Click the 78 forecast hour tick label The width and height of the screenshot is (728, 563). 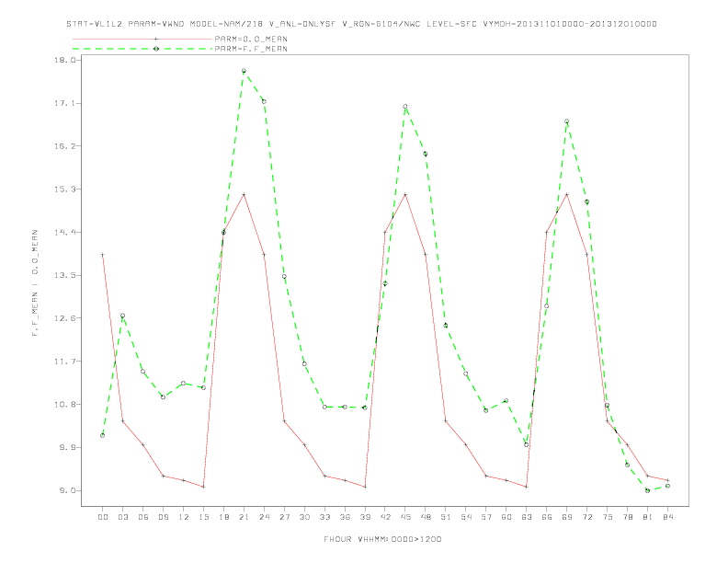click(628, 517)
